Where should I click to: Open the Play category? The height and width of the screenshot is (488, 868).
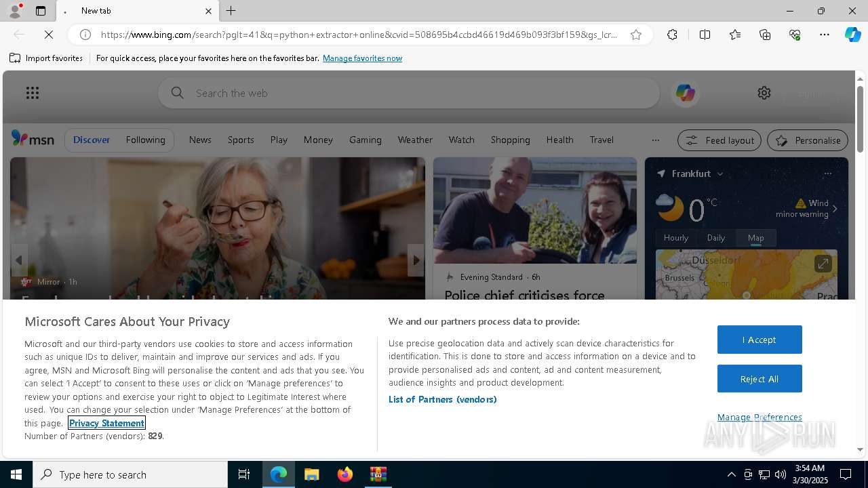point(279,140)
